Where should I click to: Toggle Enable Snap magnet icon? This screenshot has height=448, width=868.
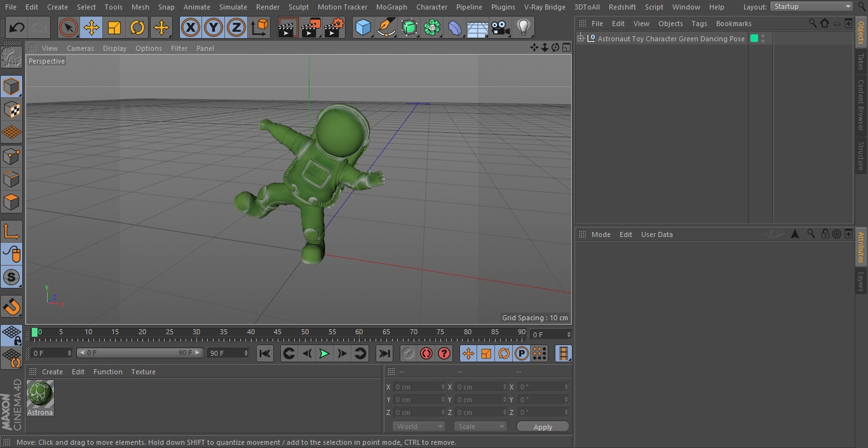tap(11, 306)
